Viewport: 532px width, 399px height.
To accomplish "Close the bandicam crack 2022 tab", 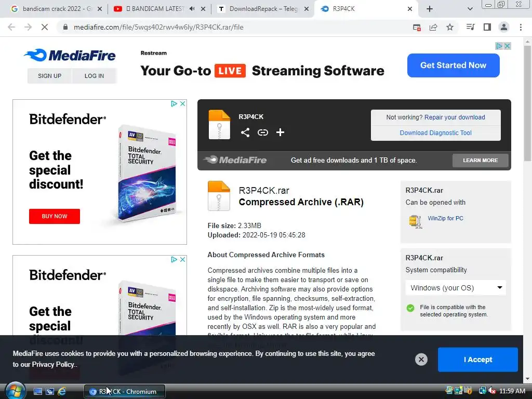I will coord(100,9).
